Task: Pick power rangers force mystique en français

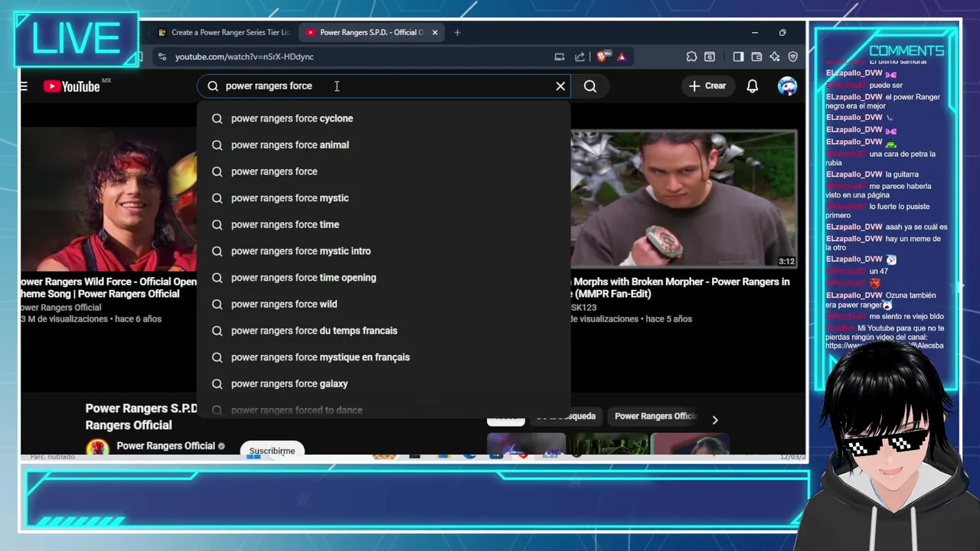Action: click(x=384, y=357)
